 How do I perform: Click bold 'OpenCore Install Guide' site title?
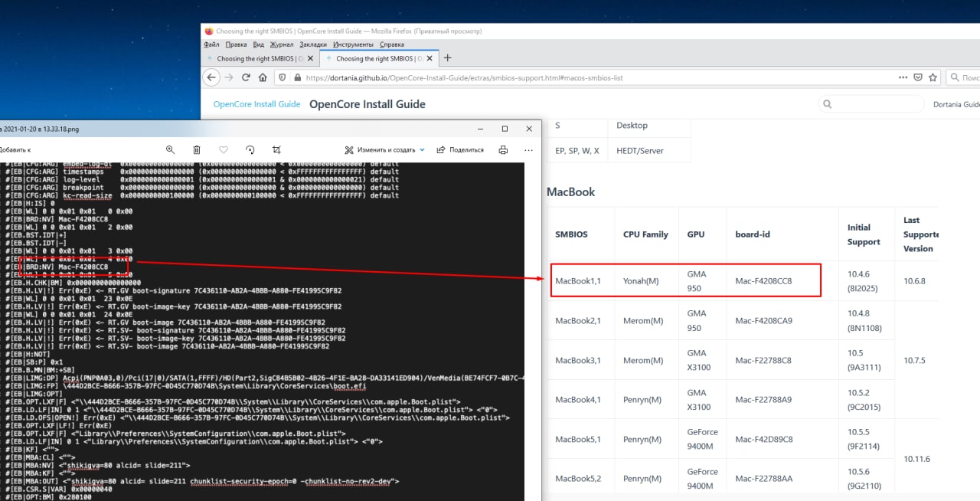(x=367, y=104)
